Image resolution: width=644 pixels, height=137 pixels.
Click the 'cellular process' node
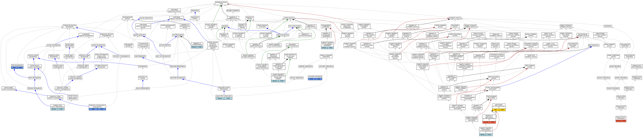click(289, 18)
